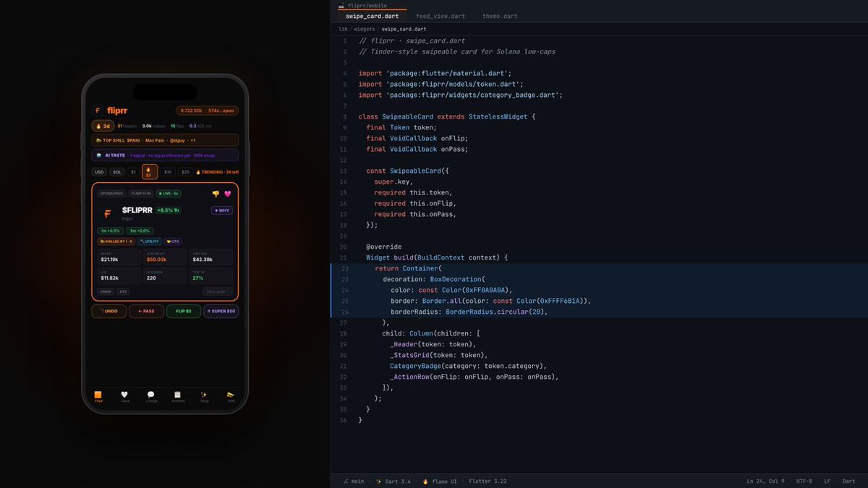Tap the DXS link chip

point(123,292)
